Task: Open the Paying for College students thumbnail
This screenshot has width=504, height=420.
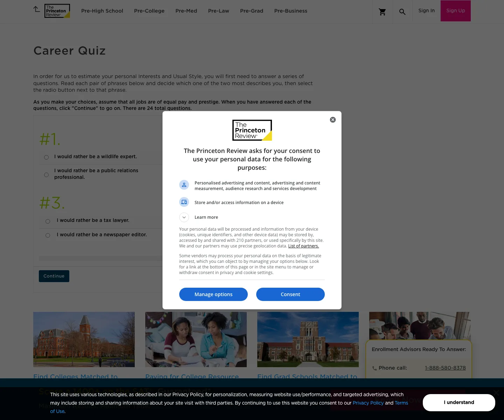Action: (196, 339)
